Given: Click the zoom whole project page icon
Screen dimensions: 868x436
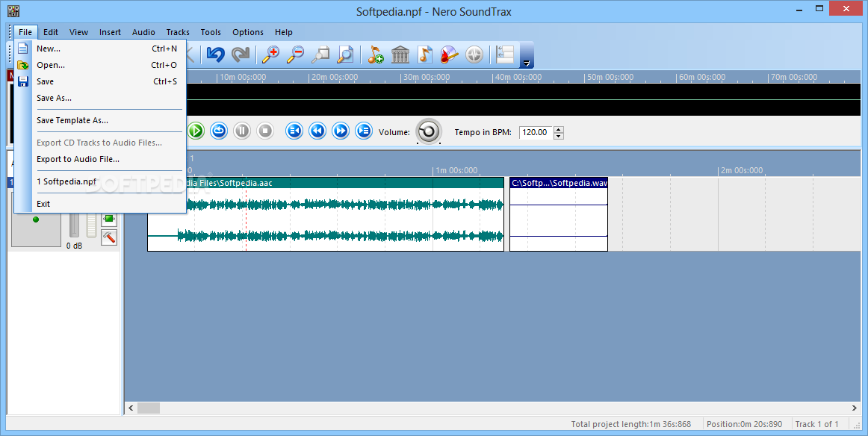Looking at the screenshot, I should tap(345, 54).
